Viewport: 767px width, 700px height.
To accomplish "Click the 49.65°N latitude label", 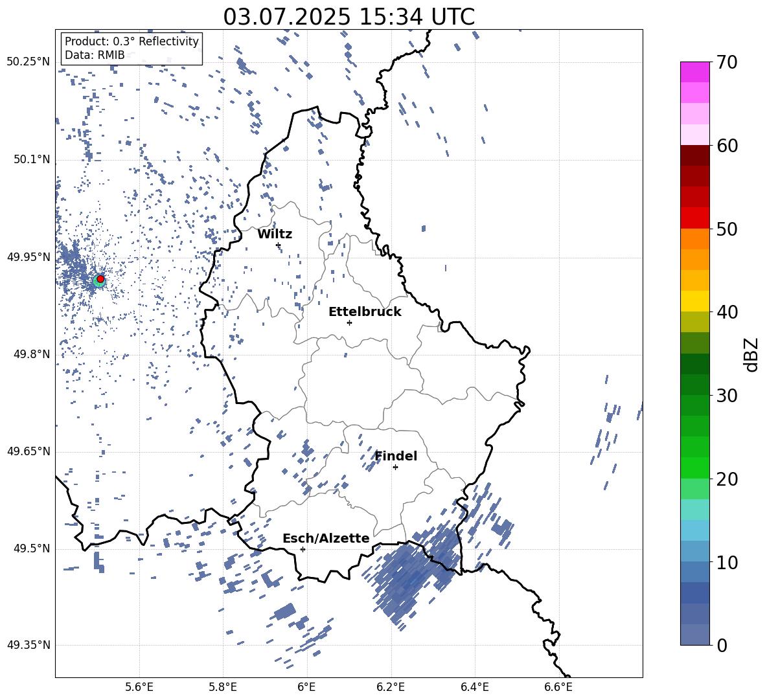I will pos(29,451).
